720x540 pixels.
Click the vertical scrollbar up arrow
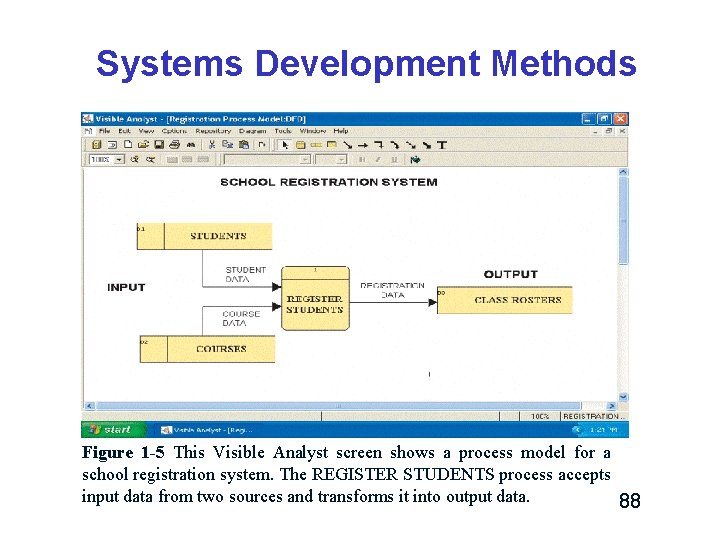point(623,172)
